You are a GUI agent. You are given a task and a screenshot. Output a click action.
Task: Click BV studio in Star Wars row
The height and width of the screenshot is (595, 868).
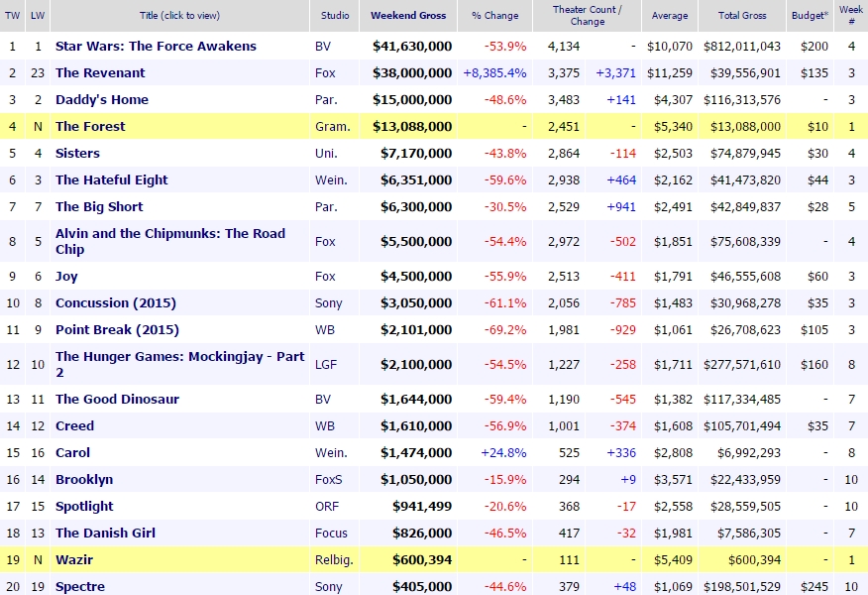(x=323, y=46)
